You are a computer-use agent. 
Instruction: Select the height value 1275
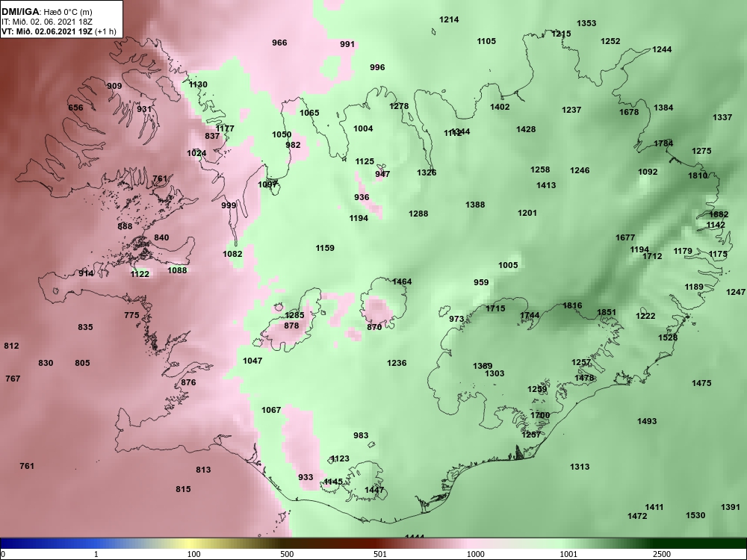pos(701,151)
